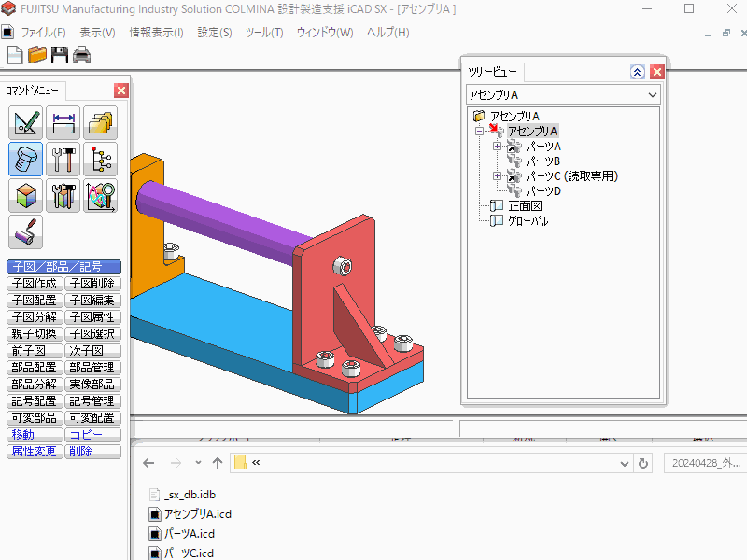
Task: Open the ファイル(F) menu
Action: [43, 33]
